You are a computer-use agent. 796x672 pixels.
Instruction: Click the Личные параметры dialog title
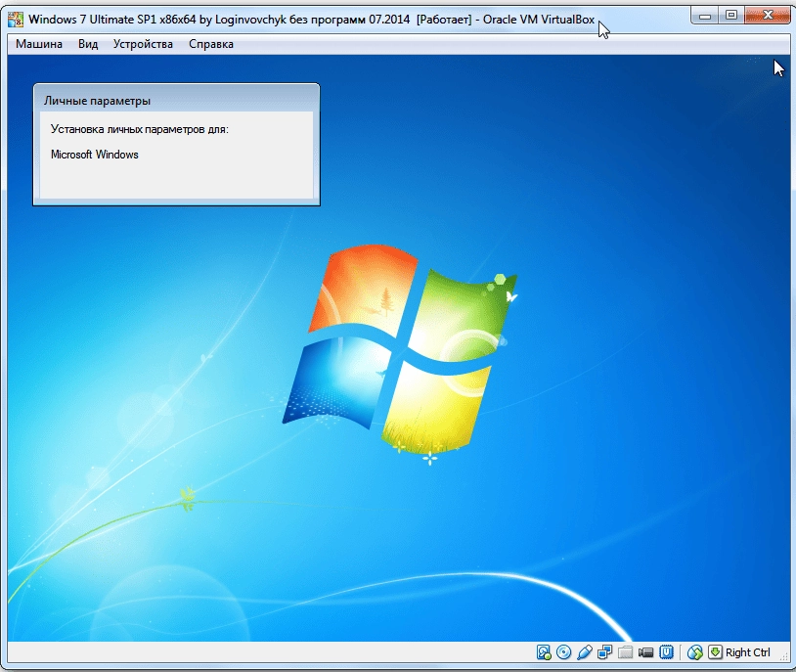pyautogui.click(x=97, y=101)
